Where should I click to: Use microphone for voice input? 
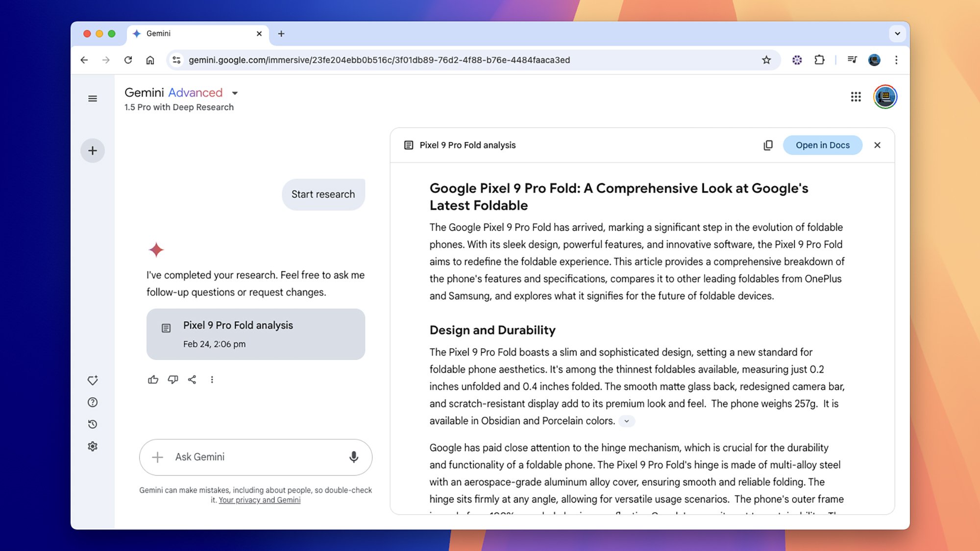[353, 457]
